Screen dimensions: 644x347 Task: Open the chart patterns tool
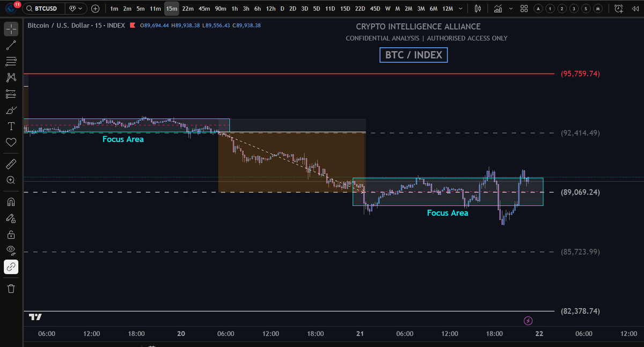coord(11,78)
